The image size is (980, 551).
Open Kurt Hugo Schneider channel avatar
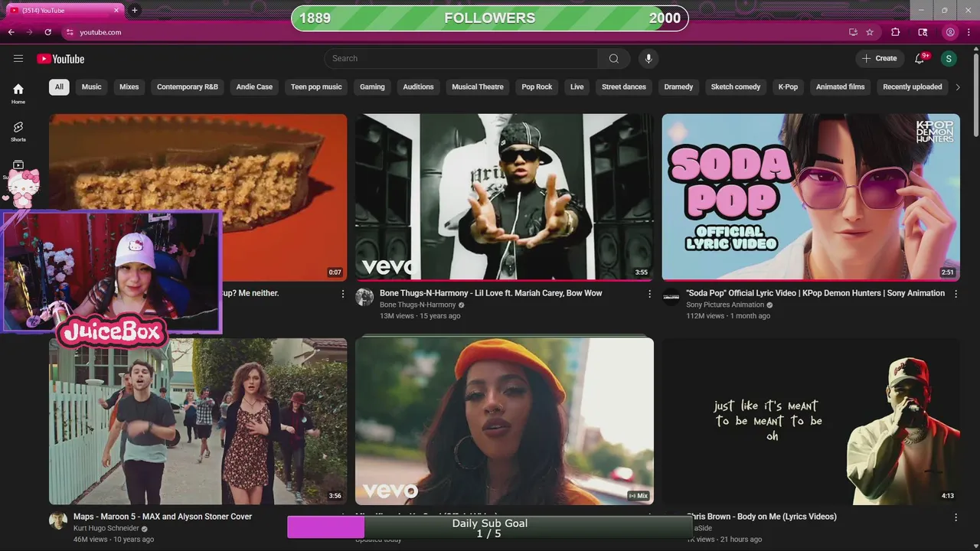point(58,520)
